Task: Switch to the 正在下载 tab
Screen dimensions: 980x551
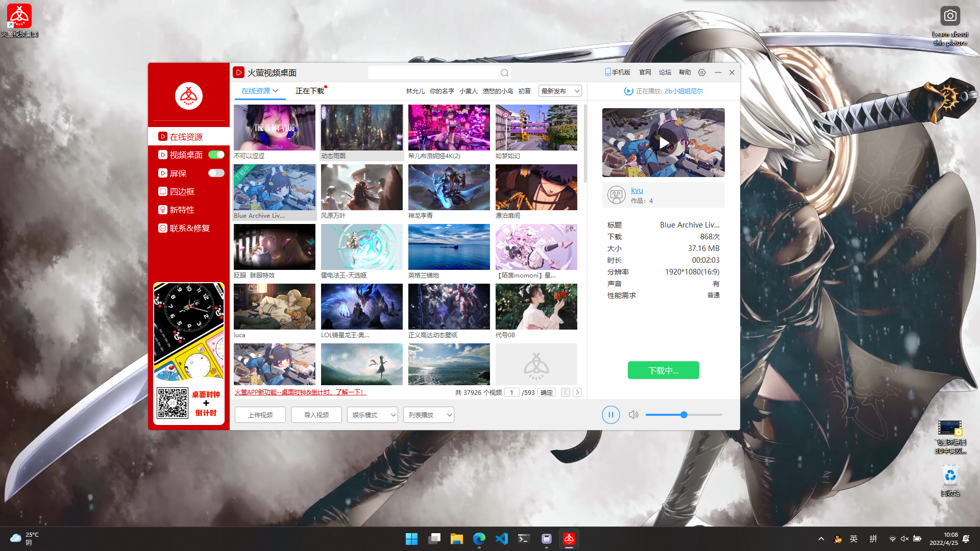Action: tap(310, 91)
